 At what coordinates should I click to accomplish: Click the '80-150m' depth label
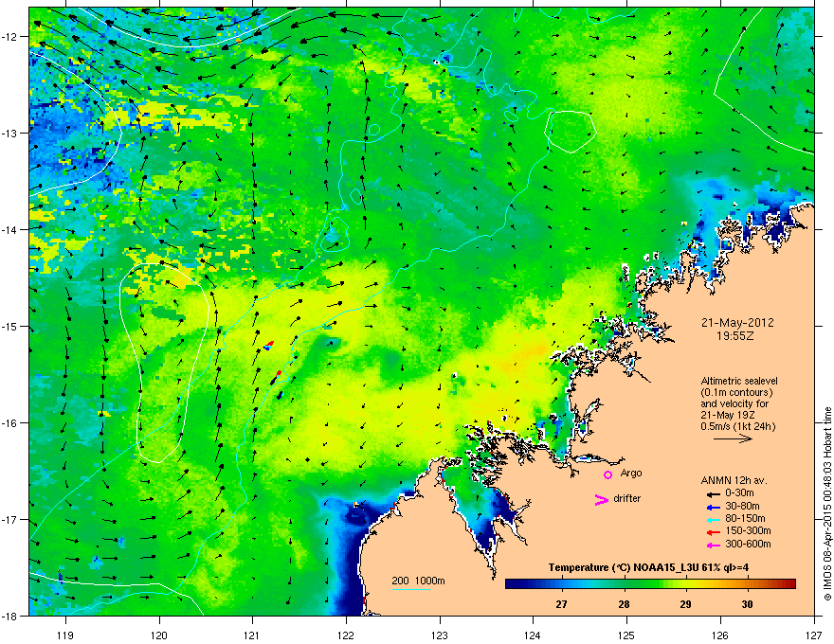745,518
